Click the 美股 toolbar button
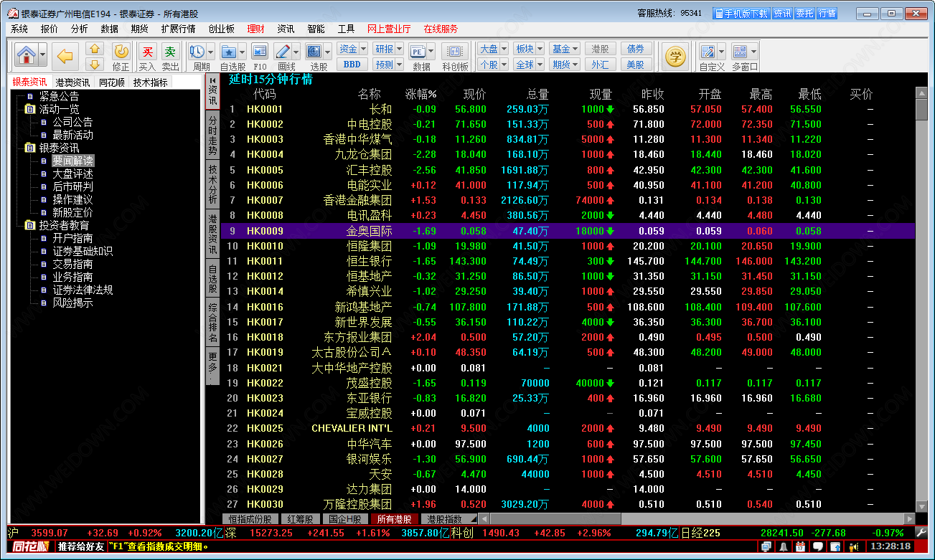 pyautogui.click(x=636, y=64)
